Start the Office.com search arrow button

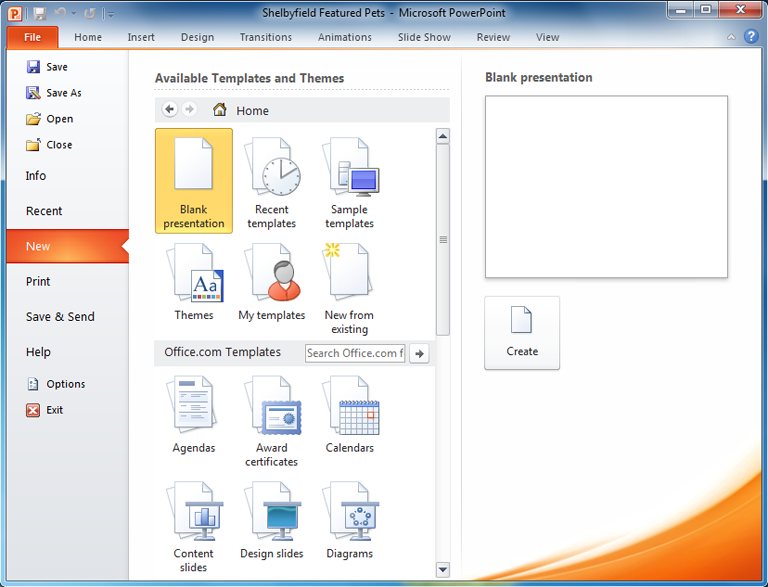click(420, 353)
